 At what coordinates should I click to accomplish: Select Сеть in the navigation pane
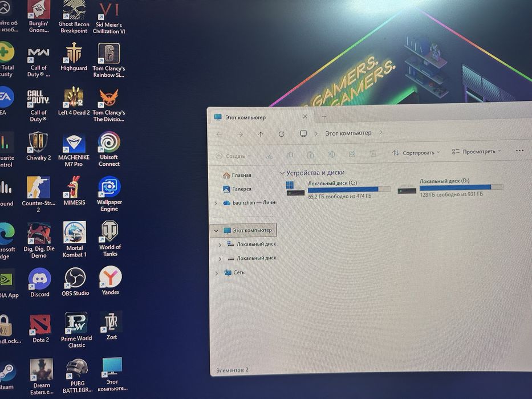point(234,272)
